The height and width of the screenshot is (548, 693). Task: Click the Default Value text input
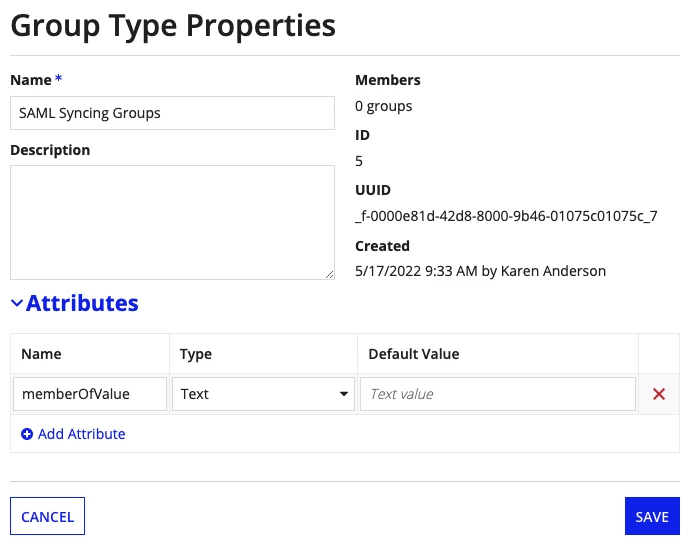(x=498, y=394)
